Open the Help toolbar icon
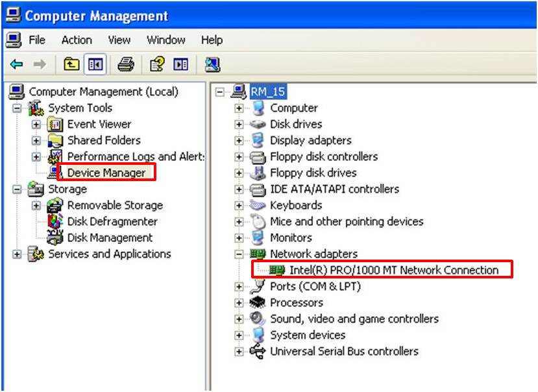The width and height of the screenshot is (538, 392). [157, 64]
